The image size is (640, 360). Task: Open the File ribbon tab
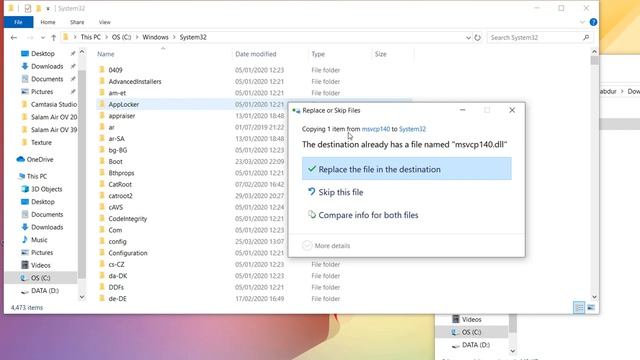[18, 22]
